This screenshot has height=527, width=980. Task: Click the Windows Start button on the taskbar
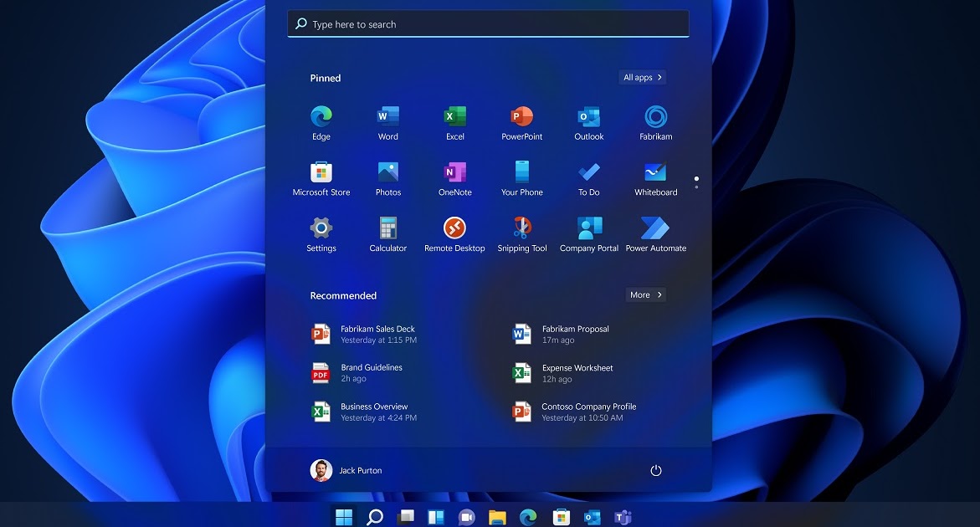click(x=344, y=517)
